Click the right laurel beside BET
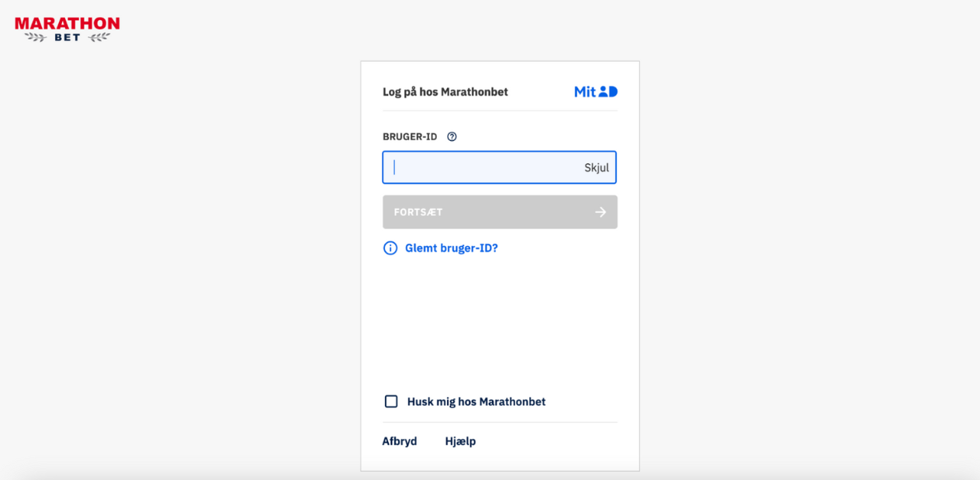The height and width of the screenshot is (480, 980). click(x=98, y=37)
